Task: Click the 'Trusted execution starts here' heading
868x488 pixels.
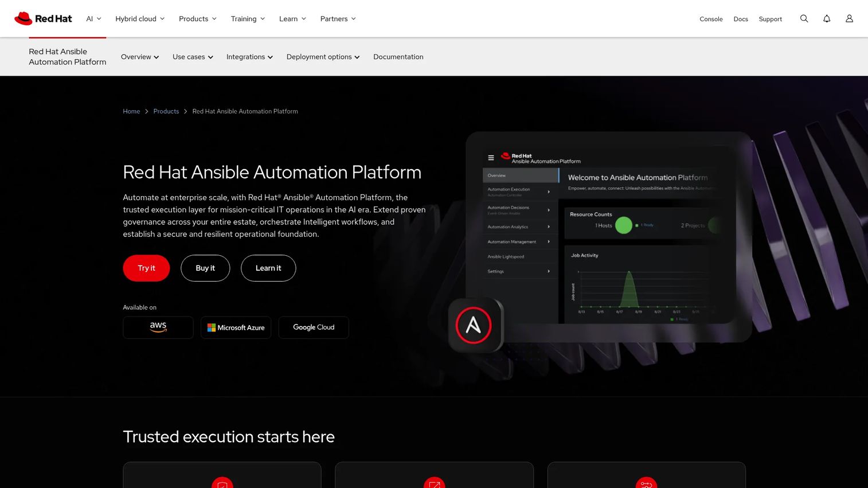Action: point(229,436)
